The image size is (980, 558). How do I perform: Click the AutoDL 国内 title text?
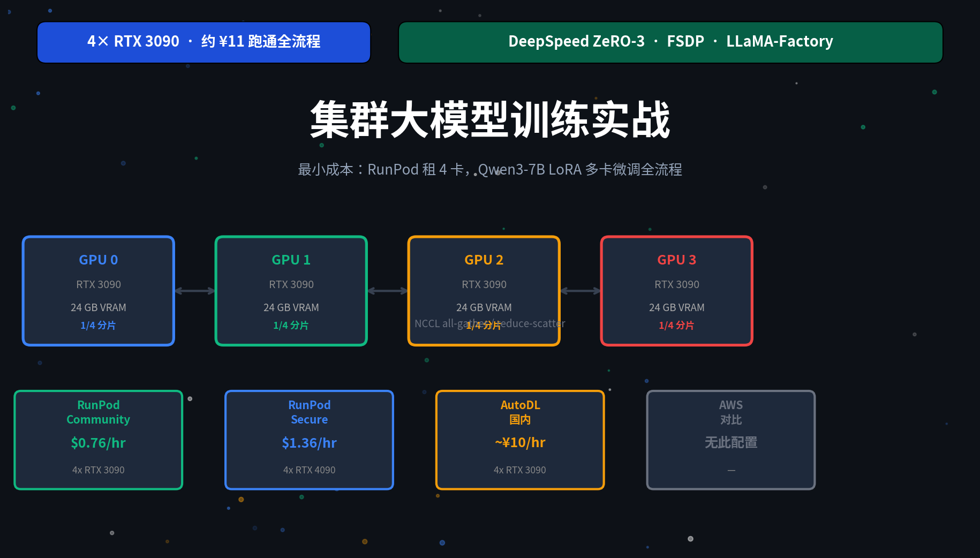point(520,412)
